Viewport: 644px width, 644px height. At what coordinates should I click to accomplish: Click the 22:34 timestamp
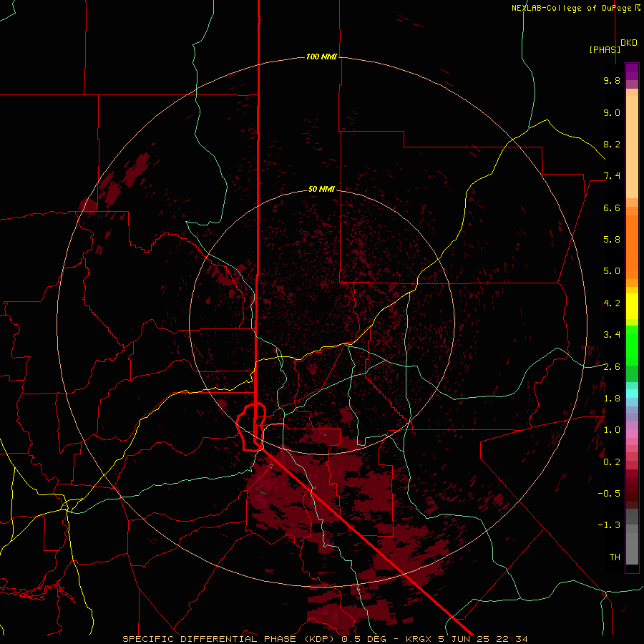512,639
